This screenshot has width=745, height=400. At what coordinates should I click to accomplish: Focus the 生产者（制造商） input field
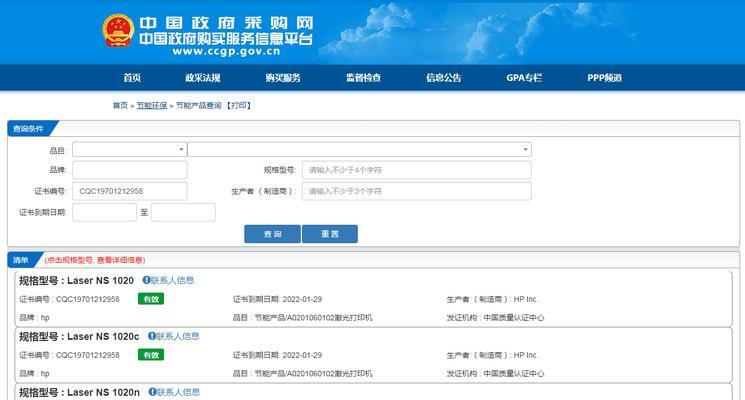coord(417,191)
